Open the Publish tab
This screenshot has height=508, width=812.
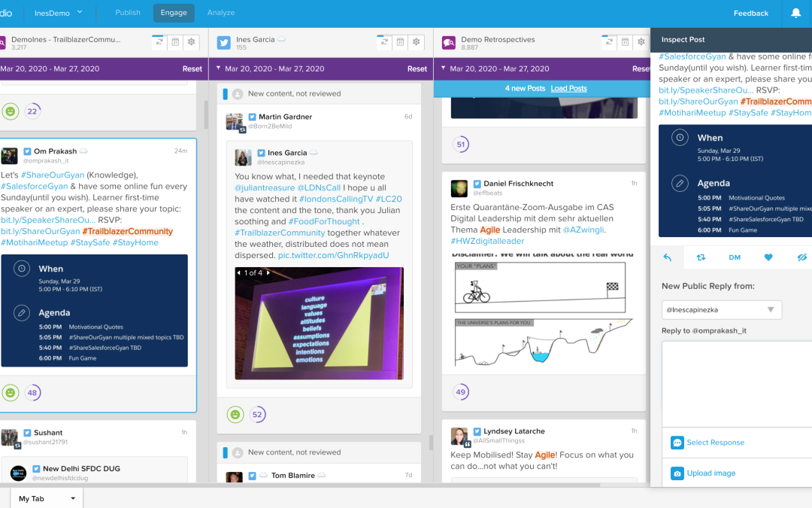point(128,13)
